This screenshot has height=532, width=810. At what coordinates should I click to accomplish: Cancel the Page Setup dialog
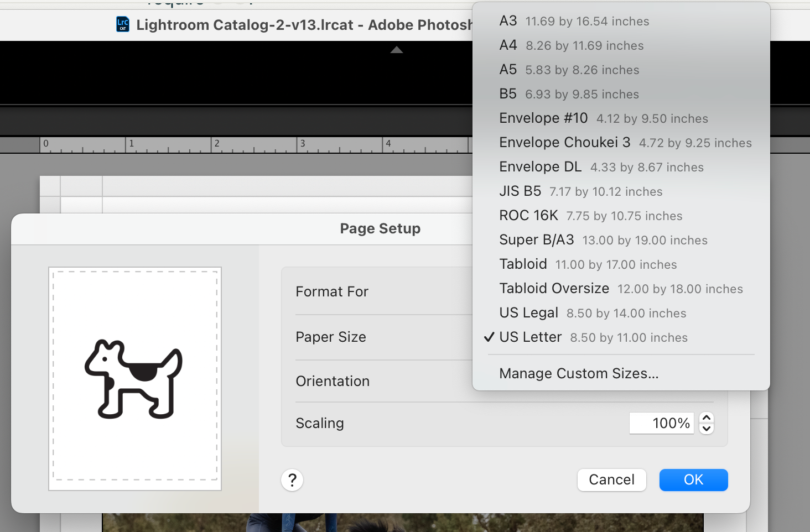611,479
